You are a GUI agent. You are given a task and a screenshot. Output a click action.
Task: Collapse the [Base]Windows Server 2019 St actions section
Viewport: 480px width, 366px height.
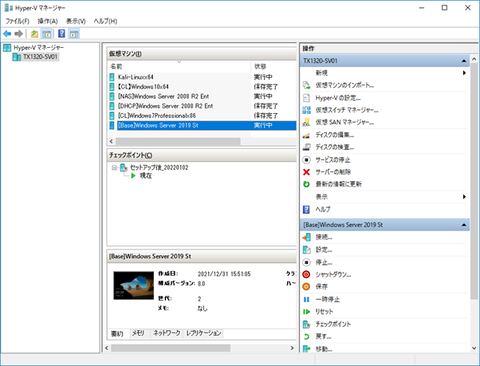coord(464,225)
